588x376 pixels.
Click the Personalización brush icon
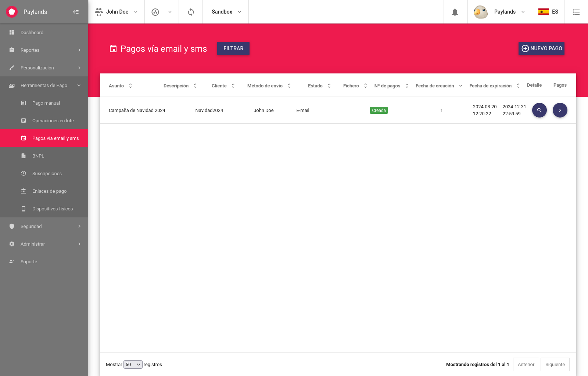(x=12, y=68)
